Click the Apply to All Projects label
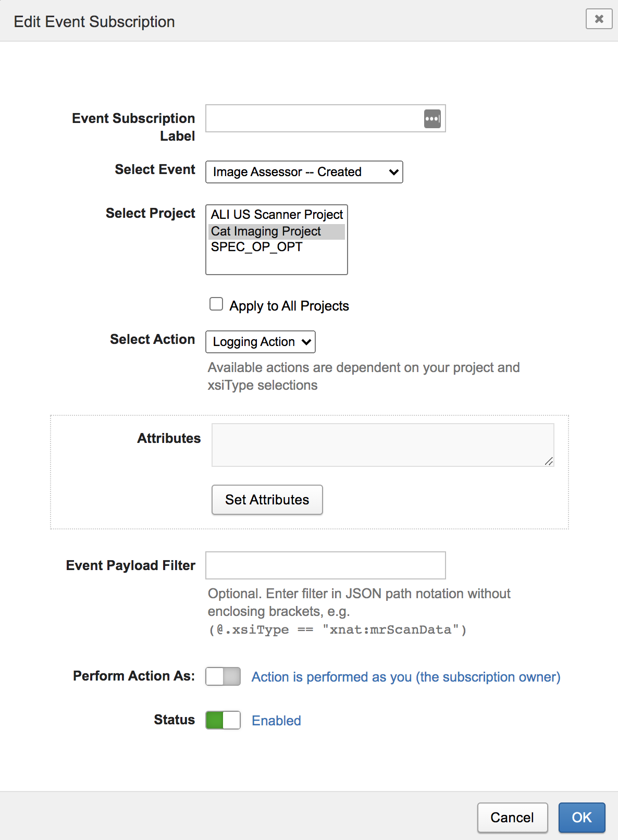 (x=289, y=306)
